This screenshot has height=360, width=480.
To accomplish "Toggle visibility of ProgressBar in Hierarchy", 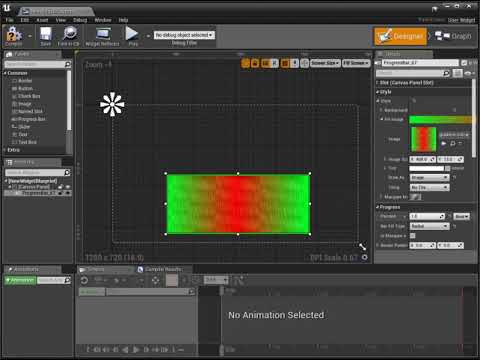I will point(68,193).
